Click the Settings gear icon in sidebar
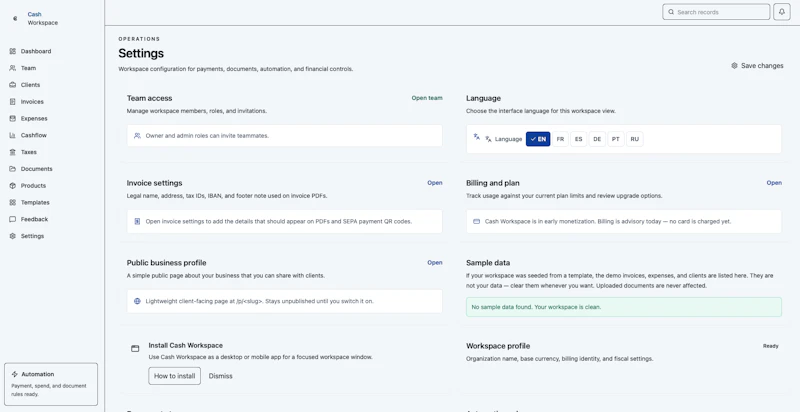Image resolution: width=800 pixels, height=412 pixels. tap(13, 236)
